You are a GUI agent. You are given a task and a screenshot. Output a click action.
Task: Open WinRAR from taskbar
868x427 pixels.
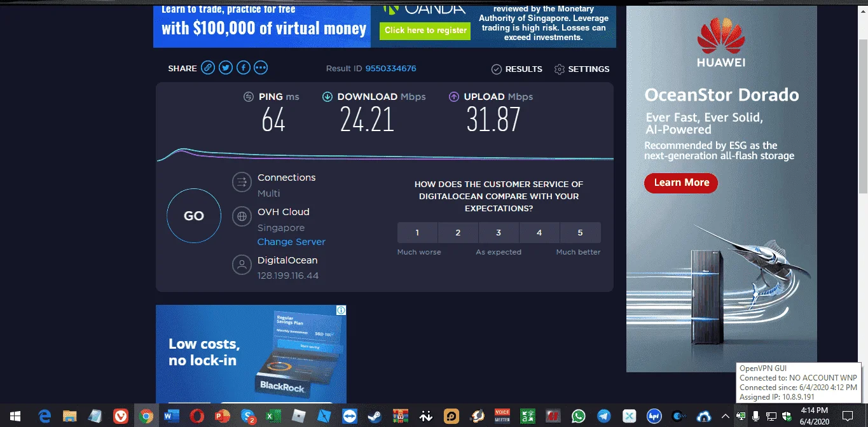click(400, 416)
